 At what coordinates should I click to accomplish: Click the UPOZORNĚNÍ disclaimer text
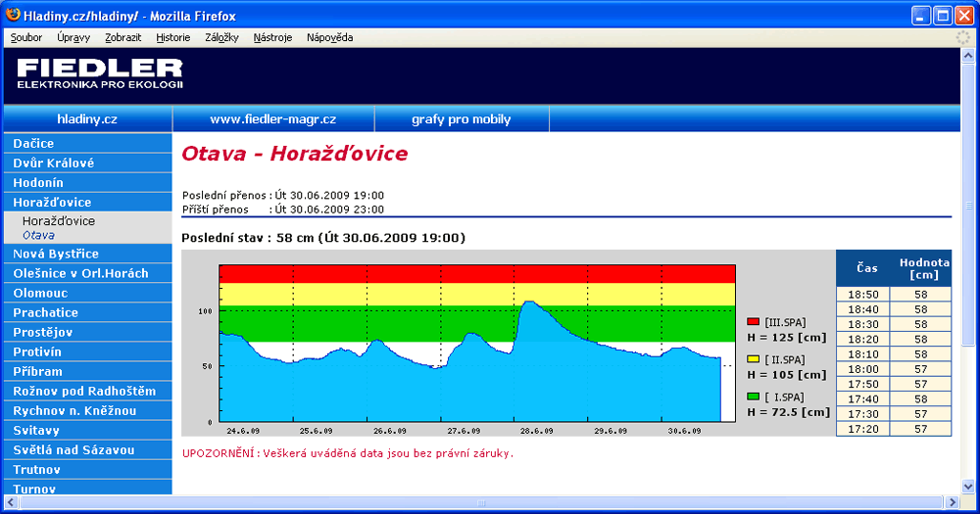[x=348, y=453]
